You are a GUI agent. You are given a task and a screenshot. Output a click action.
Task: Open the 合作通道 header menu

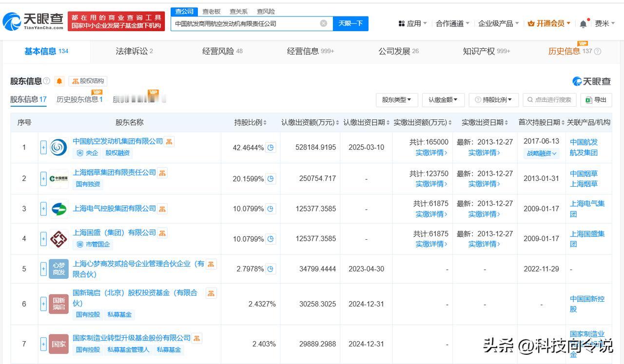453,23
